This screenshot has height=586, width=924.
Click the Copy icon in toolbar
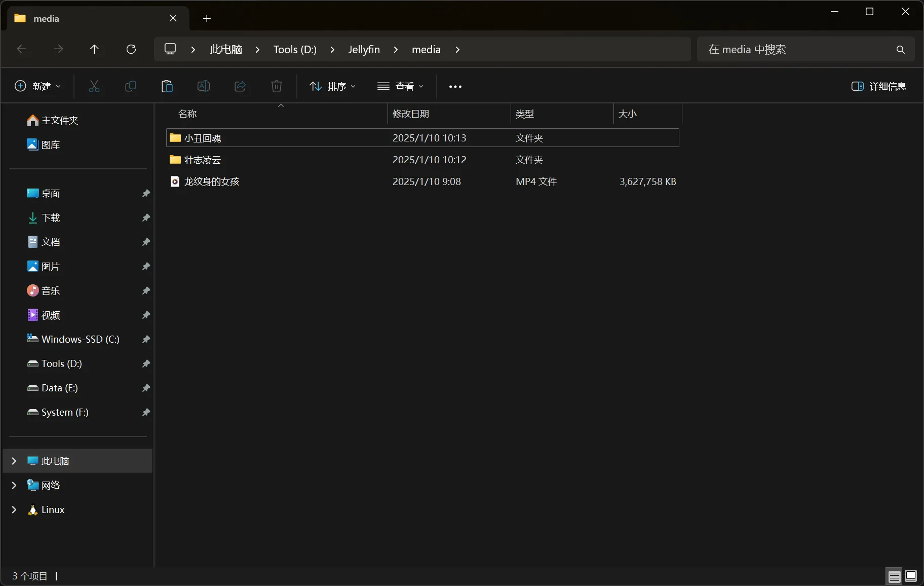pos(130,86)
